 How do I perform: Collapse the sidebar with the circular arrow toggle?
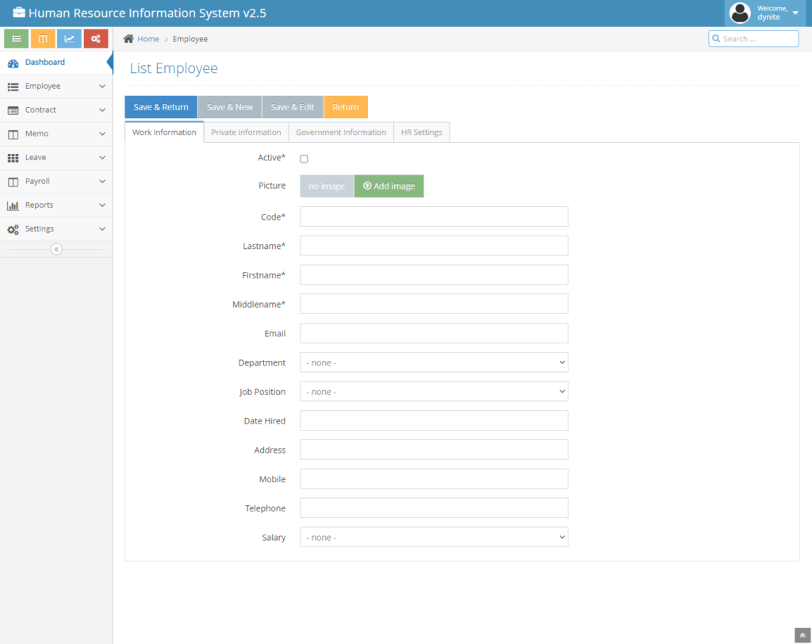tap(56, 249)
